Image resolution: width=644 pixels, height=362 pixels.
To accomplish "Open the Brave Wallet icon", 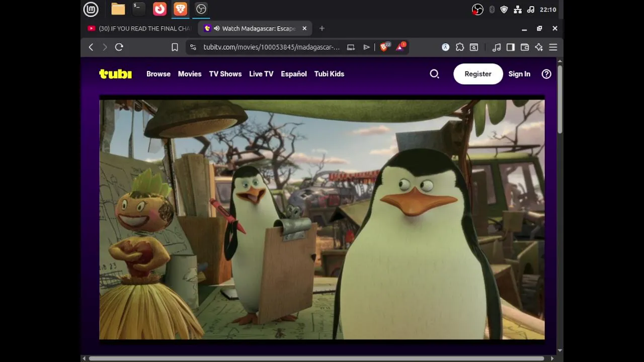I will (525, 47).
